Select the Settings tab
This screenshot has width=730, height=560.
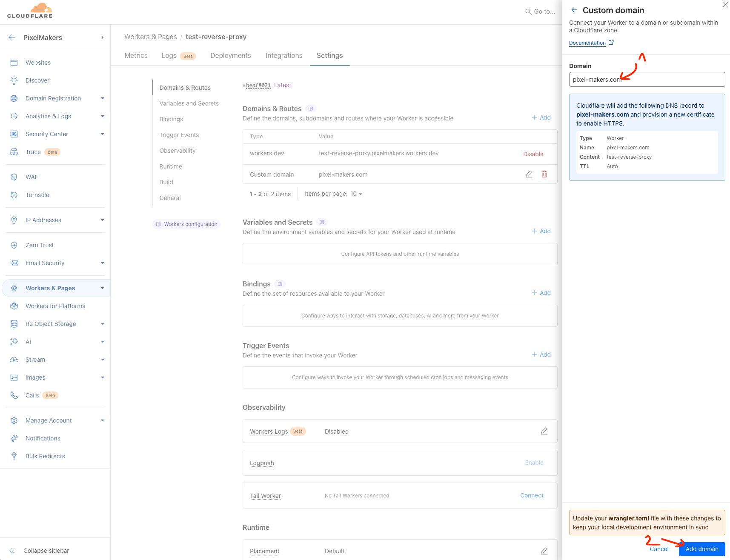pyautogui.click(x=330, y=55)
